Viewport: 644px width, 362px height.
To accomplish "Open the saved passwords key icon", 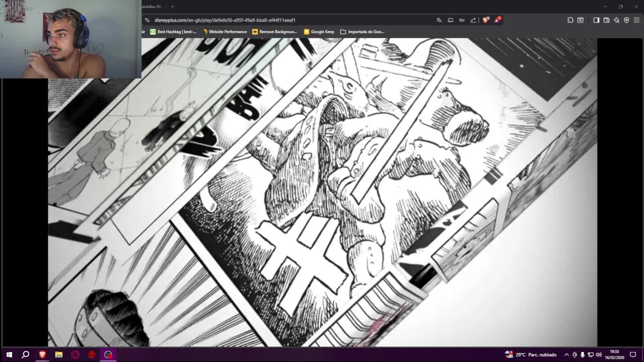I will coord(462,20).
